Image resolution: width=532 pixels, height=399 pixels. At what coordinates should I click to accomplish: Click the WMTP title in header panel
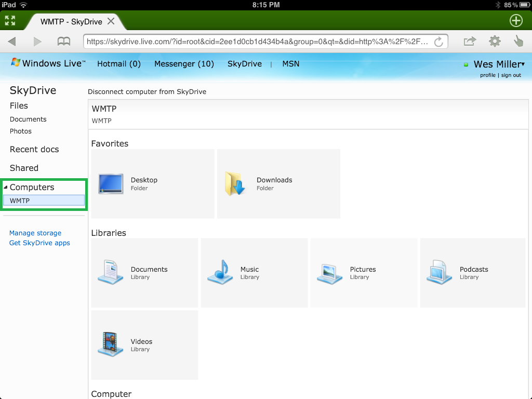104,109
